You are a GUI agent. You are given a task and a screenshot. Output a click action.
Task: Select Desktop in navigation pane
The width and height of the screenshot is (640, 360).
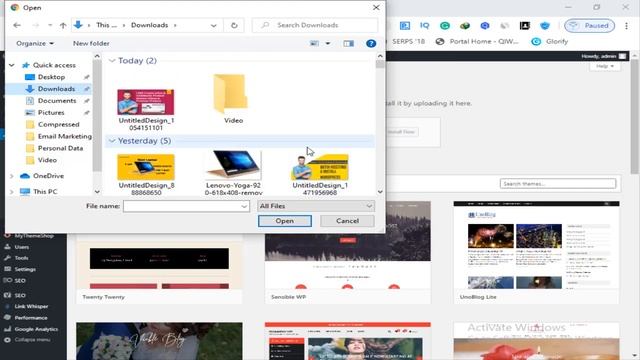click(51, 77)
